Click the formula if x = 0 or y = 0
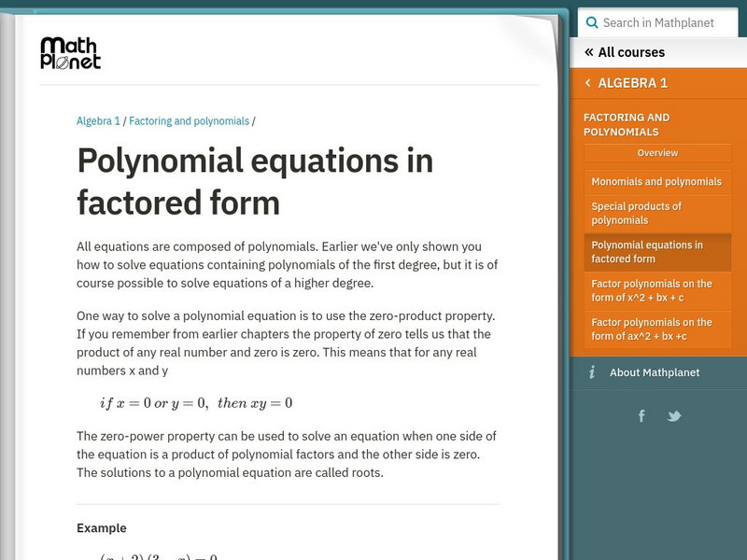The height and width of the screenshot is (560, 747). coord(196,403)
